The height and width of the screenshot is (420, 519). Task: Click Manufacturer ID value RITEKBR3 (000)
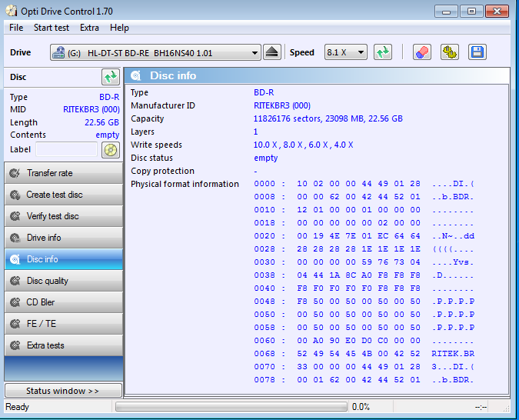coord(282,105)
